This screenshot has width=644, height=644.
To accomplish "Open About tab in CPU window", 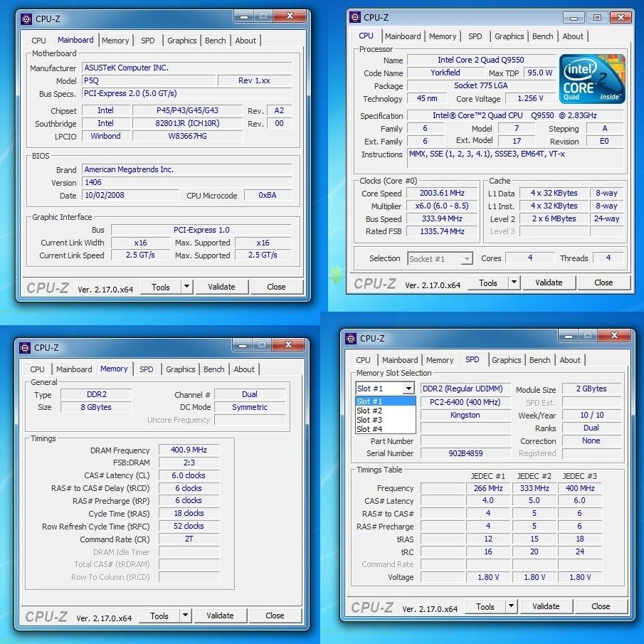I will (x=573, y=36).
